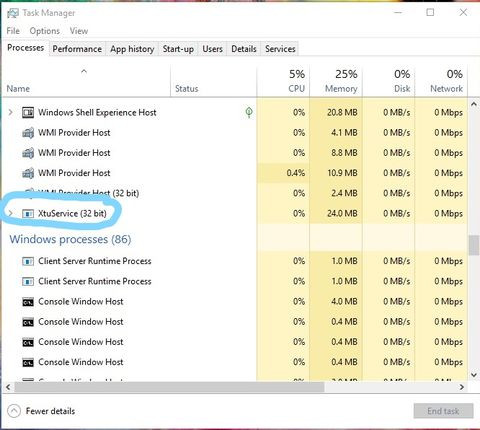
Task: Sort by the Disk column header
Action: click(389, 81)
